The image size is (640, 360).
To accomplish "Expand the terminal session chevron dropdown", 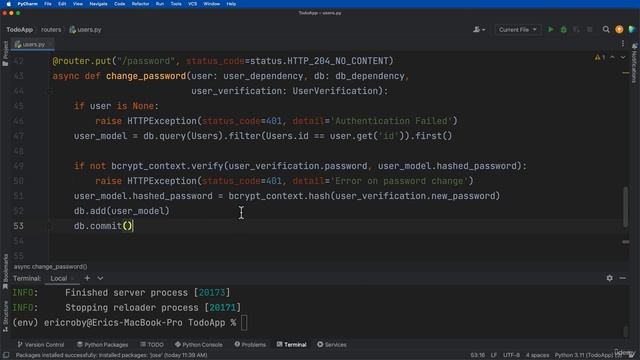I will (100, 278).
